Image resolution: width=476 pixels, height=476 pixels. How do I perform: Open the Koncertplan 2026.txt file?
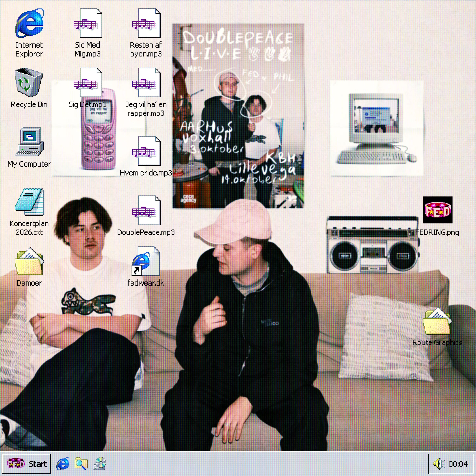29,202
